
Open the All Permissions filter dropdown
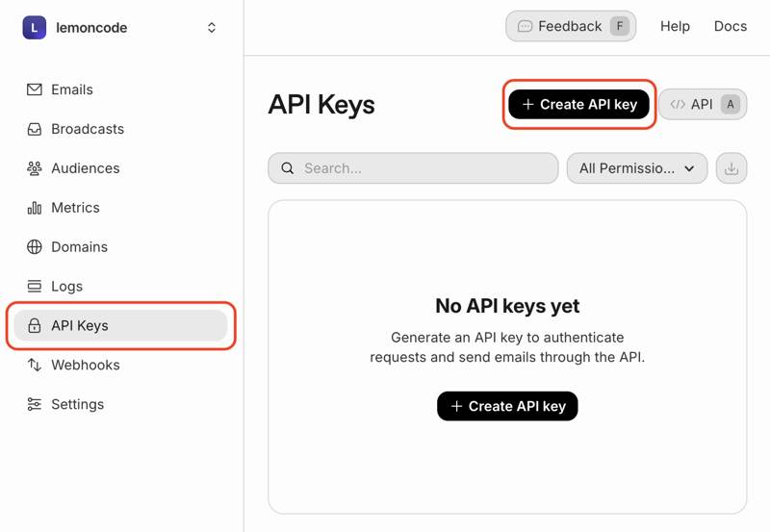(x=637, y=168)
